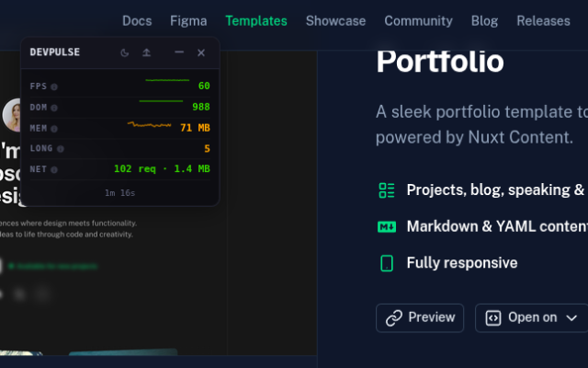Image resolution: width=588 pixels, height=368 pixels.
Task: Click the info icon next to FPS
Action: click(x=54, y=86)
